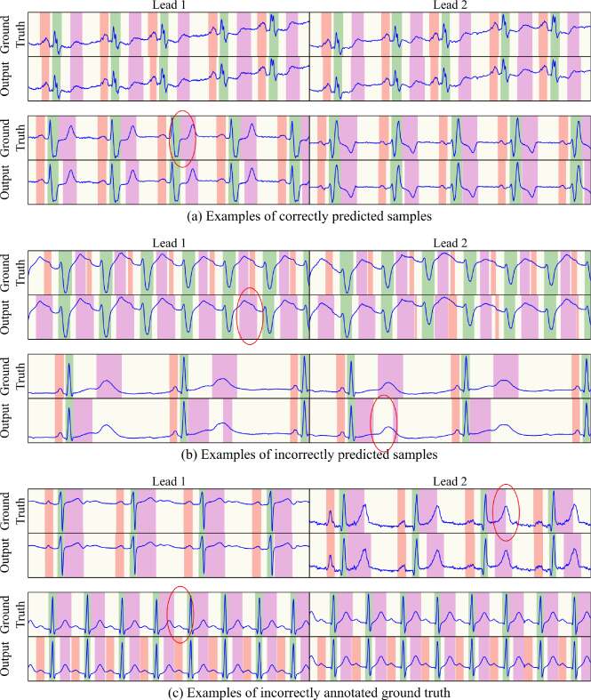Click the Lead 1 heading of section (b)

169,244
